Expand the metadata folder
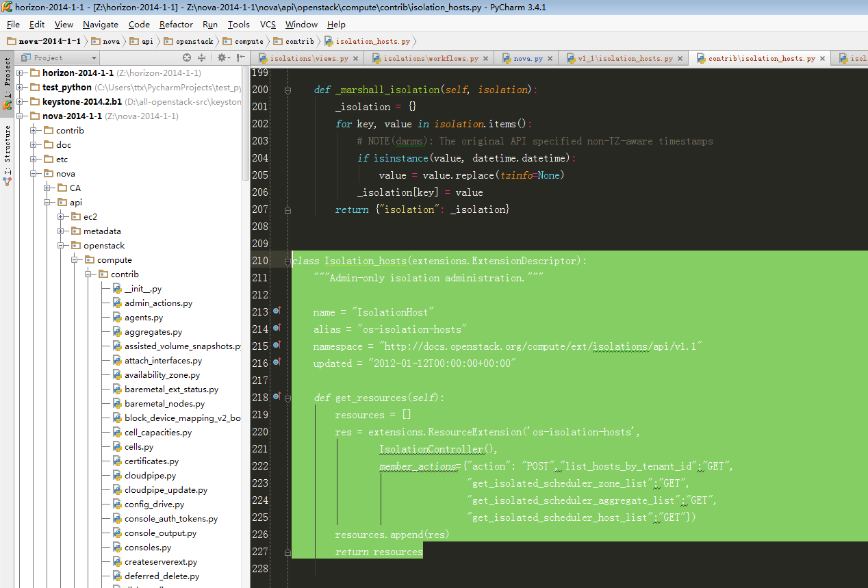The height and width of the screenshot is (588, 868). click(62, 231)
